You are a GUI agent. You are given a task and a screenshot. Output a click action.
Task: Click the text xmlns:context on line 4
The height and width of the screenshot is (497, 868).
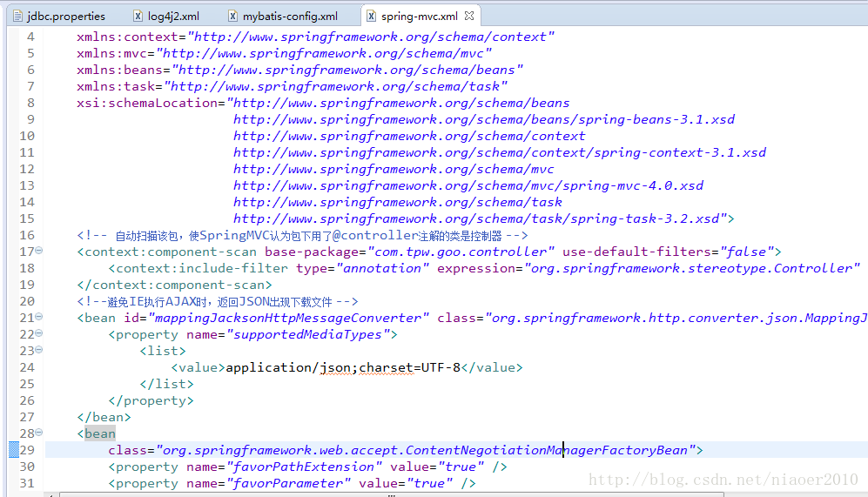127,37
